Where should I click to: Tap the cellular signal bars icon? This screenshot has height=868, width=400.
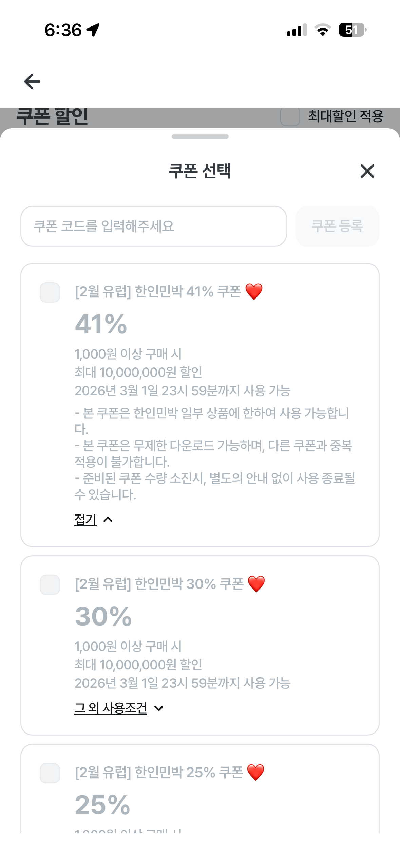point(297,30)
